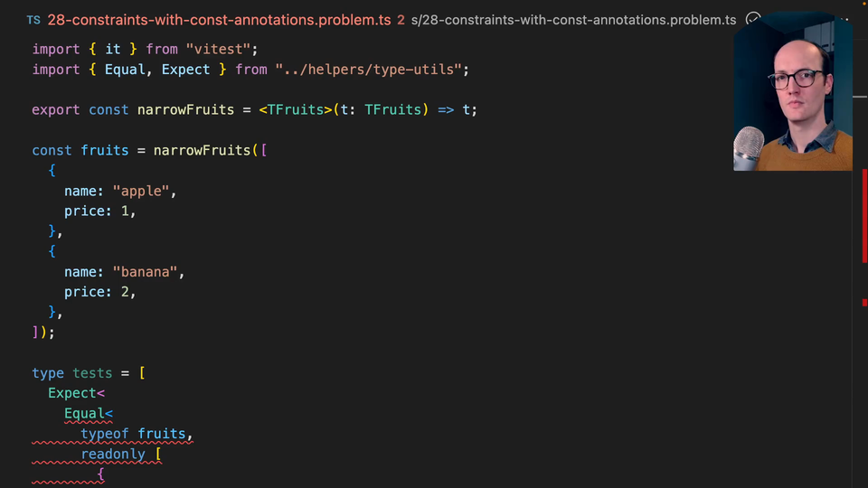Open the "../helpers/type-utils" import path

[372, 70]
